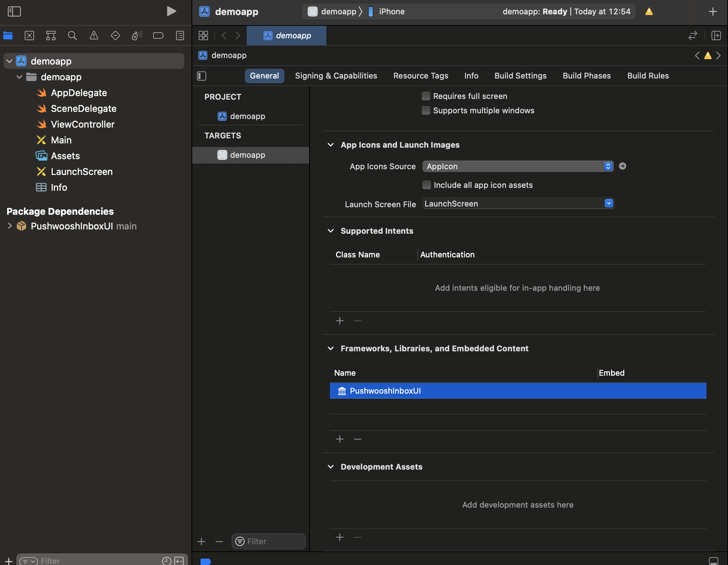Screen dimensions: 728x565
Task: Toggle the navigator sidebar icon
Action: [14, 11]
